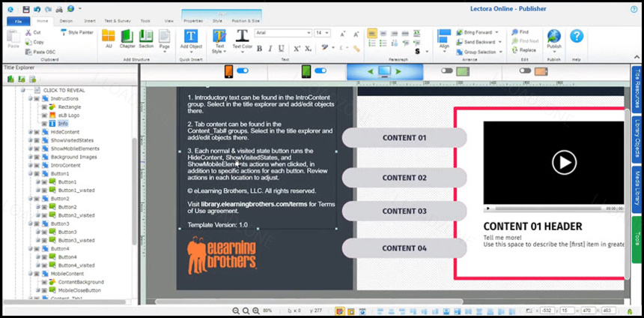Select Button2_visited in Title Explorer
Viewport: 644px width, 318px height.
point(76,215)
